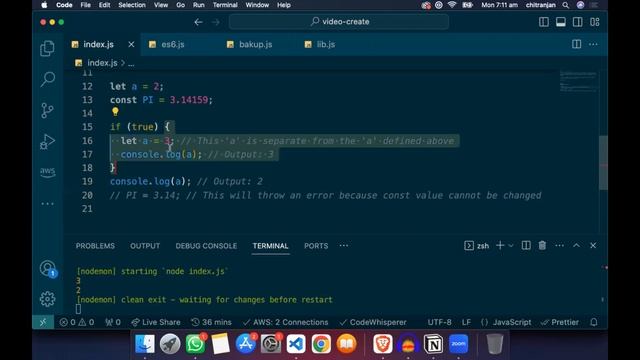This screenshot has height=360, width=640.
Task: Open Spotlight search in the macOS menu bar
Action: pyautogui.click(x=566, y=5)
